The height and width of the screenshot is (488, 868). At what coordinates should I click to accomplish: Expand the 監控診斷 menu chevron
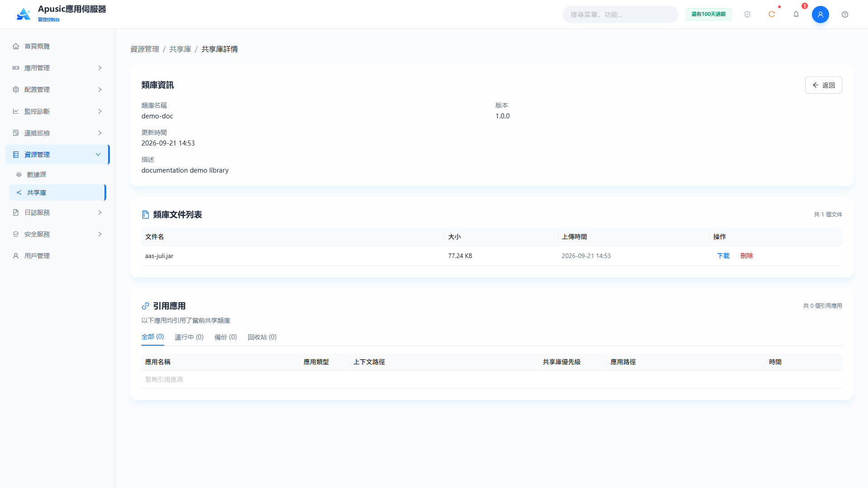click(100, 111)
